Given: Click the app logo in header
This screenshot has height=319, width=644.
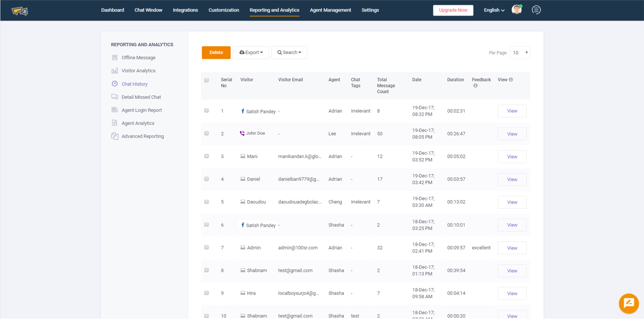Looking at the screenshot, I should [20, 11].
